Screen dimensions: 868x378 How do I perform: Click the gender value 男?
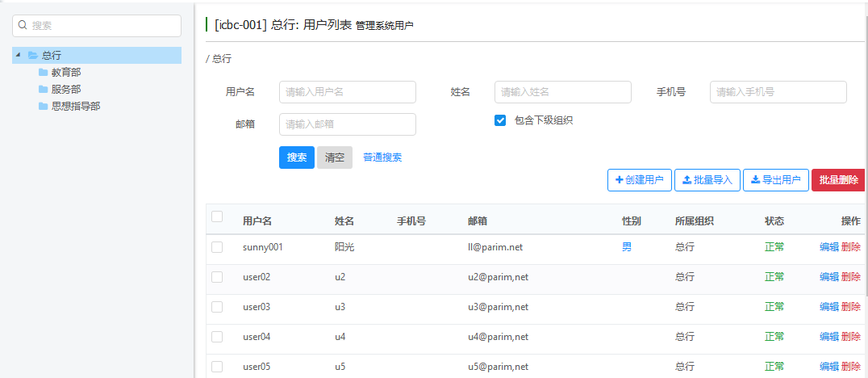coord(627,247)
